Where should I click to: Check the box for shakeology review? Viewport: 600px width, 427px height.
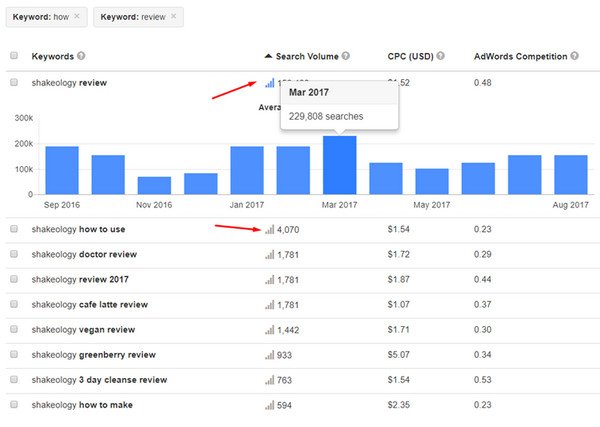coord(14,82)
